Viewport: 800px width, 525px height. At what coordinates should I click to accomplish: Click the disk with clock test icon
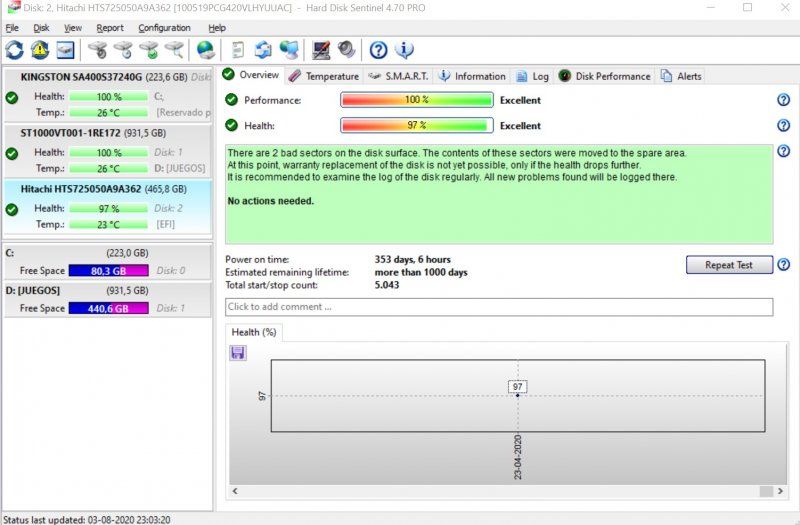point(123,50)
